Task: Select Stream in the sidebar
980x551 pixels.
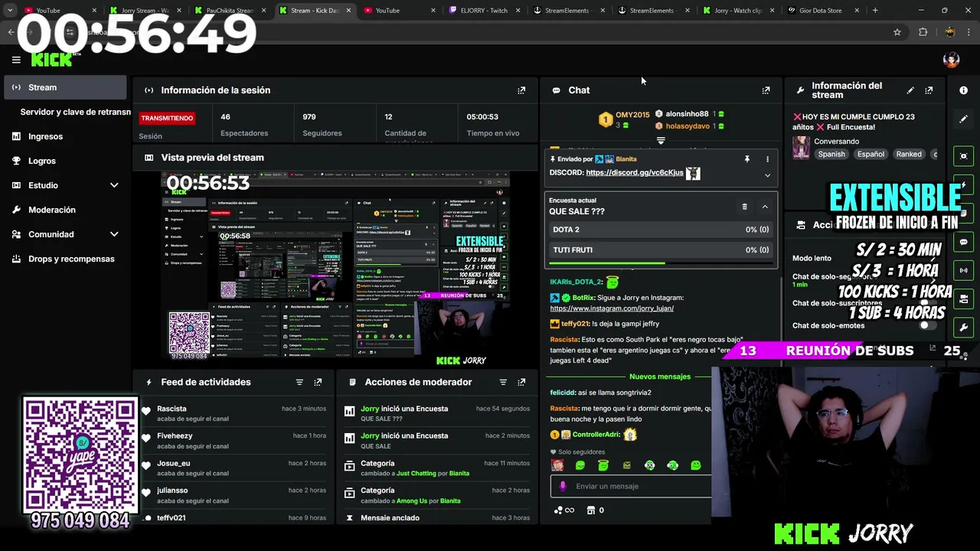Action: tap(65, 87)
